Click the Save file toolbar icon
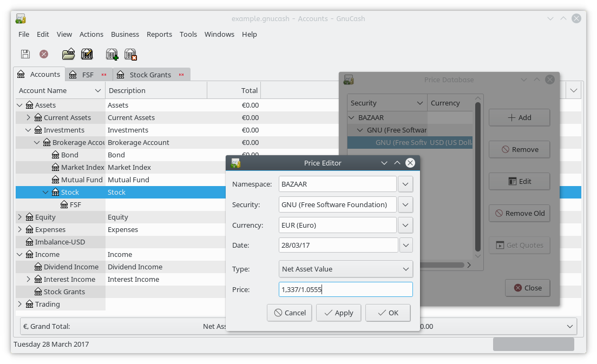This screenshot has height=364, width=597. tap(25, 54)
